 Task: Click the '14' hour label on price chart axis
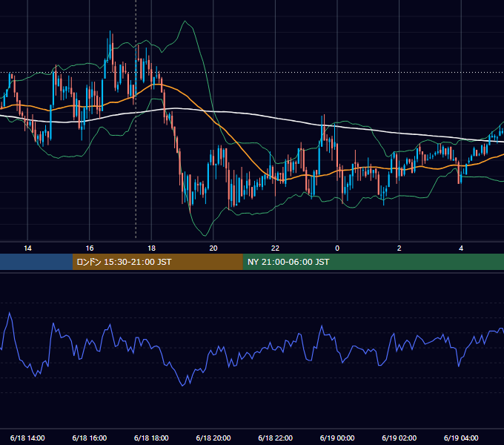coord(27,248)
